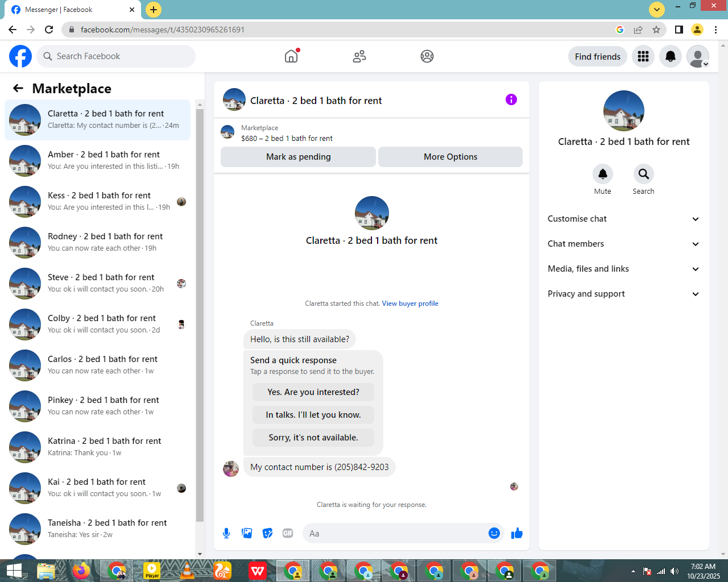728x582 pixels.
Task: Open the emoji picker in message box
Action: click(494, 533)
